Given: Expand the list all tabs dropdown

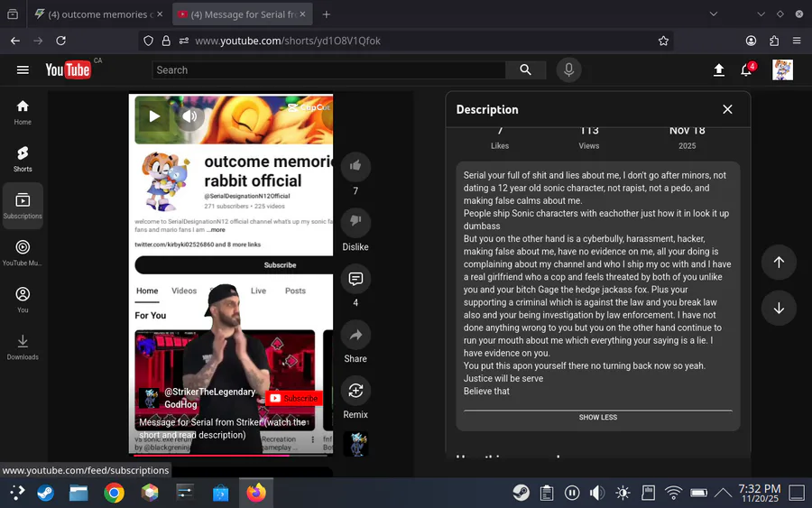Looking at the screenshot, I should 714,14.
